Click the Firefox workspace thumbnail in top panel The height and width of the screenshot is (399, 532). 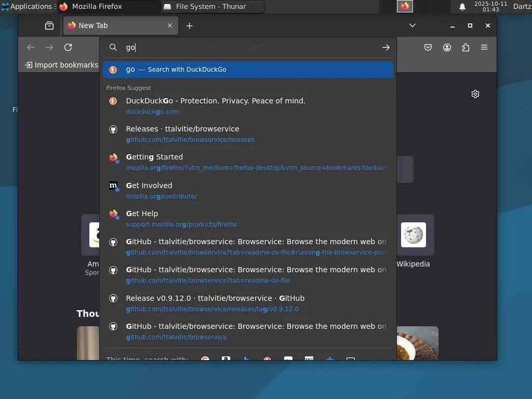[405, 6]
